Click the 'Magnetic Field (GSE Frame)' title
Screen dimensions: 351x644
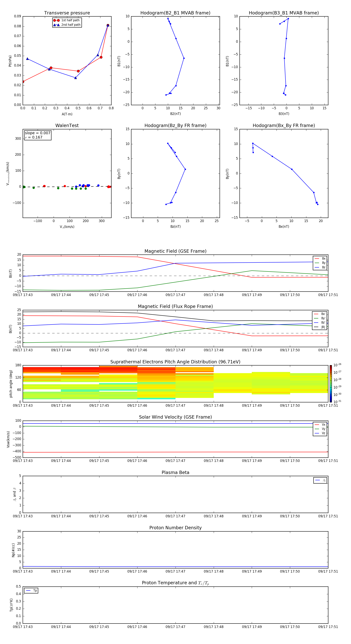pos(175,251)
